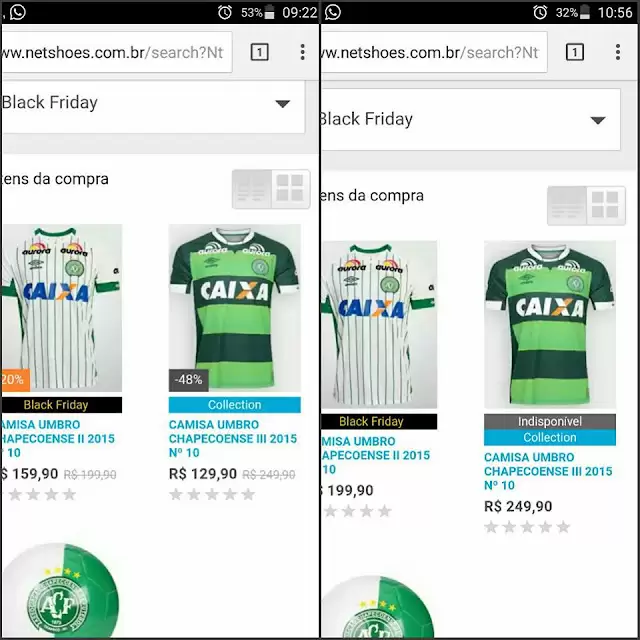Viewport: 640px width, 640px height.
Task: Open the three-dot browser menu on left
Action: (x=302, y=52)
